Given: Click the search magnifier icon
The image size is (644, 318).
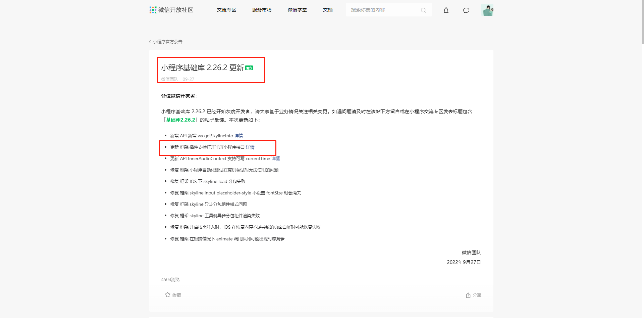Looking at the screenshot, I should pos(423,10).
